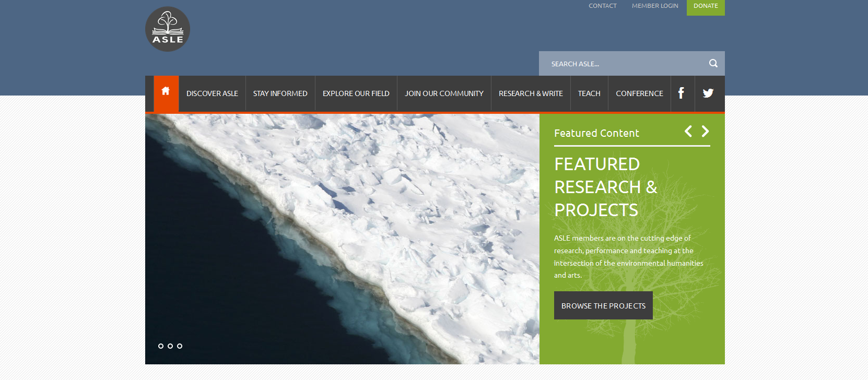
Task: Click Browse the Projects button
Action: [x=603, y=305]
